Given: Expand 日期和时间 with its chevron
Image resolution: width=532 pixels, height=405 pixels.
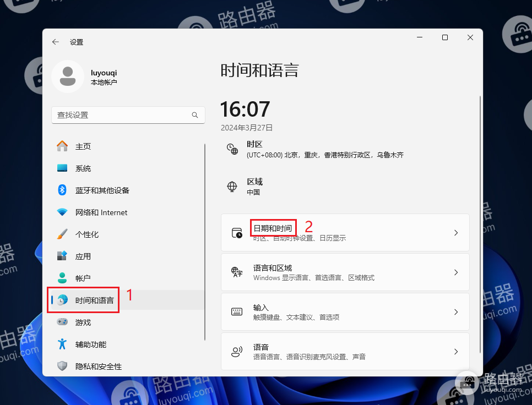Looking at the screenshot, I should (456, 233).
